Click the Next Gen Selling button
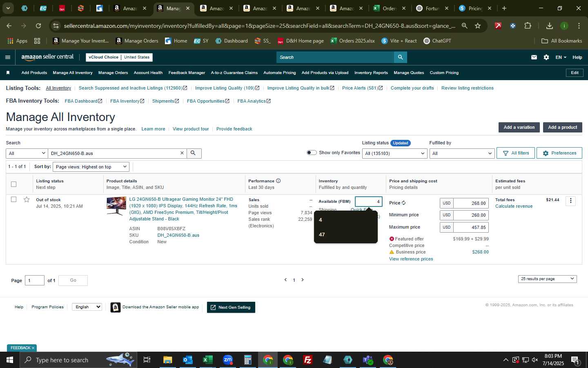The height and width of the screenshot is (368, 588). coord(231,307)
